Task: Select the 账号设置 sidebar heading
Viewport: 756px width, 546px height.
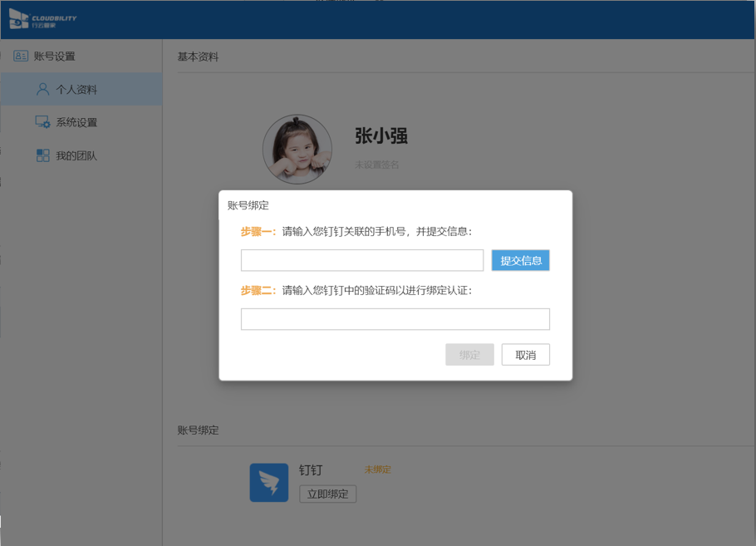Action: point(55,57)
